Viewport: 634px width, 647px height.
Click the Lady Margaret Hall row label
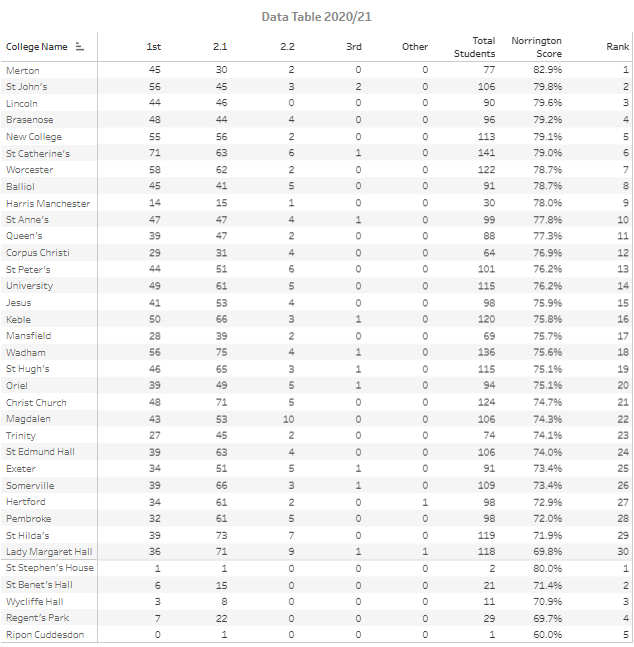[49, 551]
